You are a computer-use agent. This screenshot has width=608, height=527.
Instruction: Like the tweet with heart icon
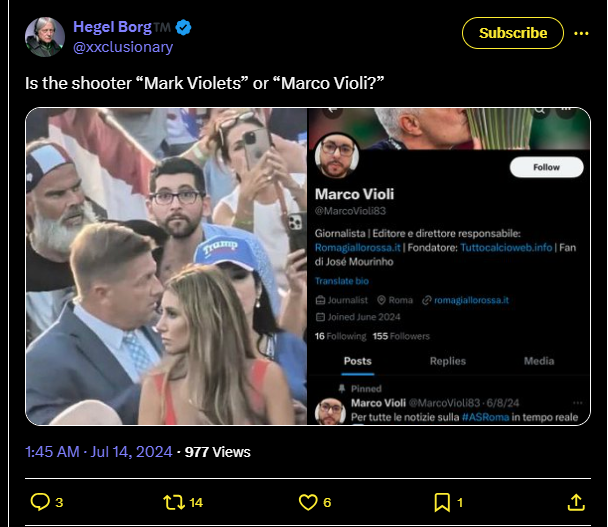click(308, 501)
